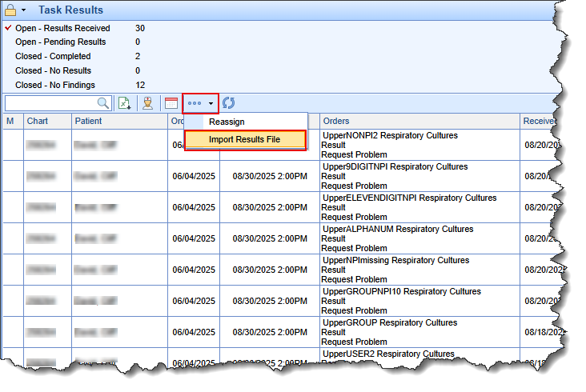Click UpperNONPI2 Respiratory Cultures order
This screenshot has height=392, width=586.
tap(390, 135)
